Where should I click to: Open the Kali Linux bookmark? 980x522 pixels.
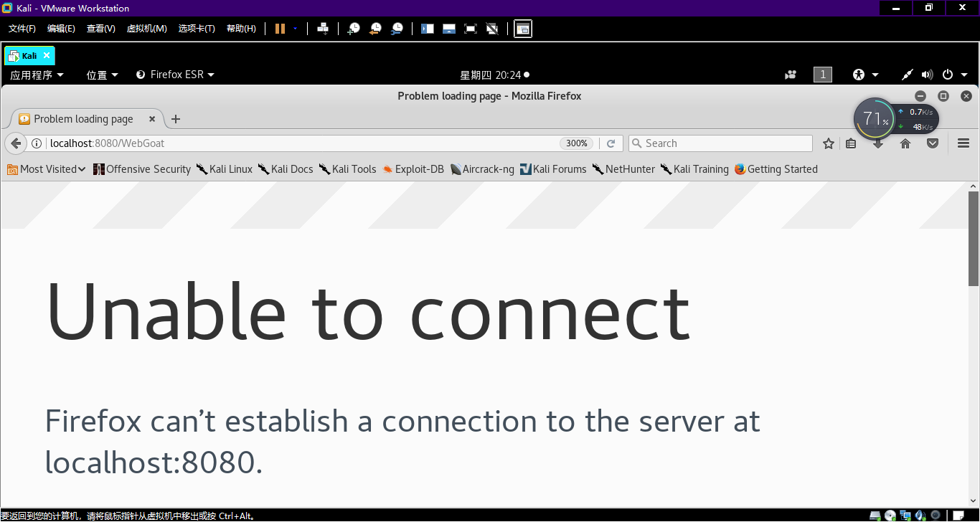pos(225,169)
